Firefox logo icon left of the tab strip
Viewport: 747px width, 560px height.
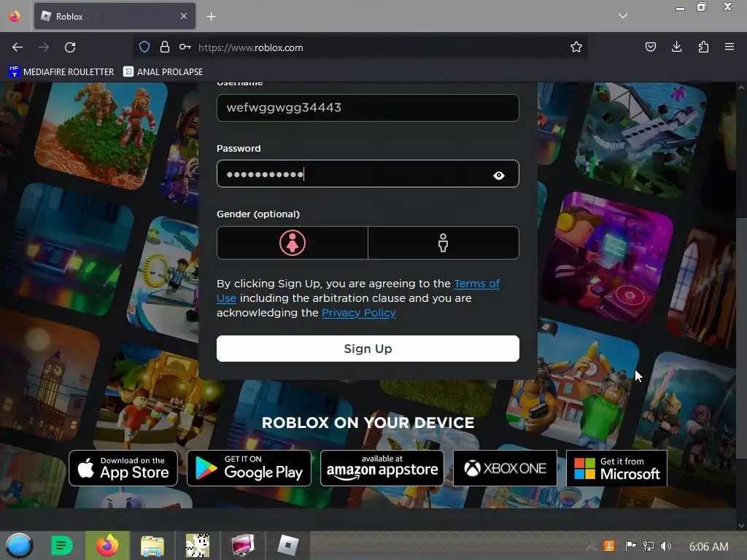(x=15, y=16)
